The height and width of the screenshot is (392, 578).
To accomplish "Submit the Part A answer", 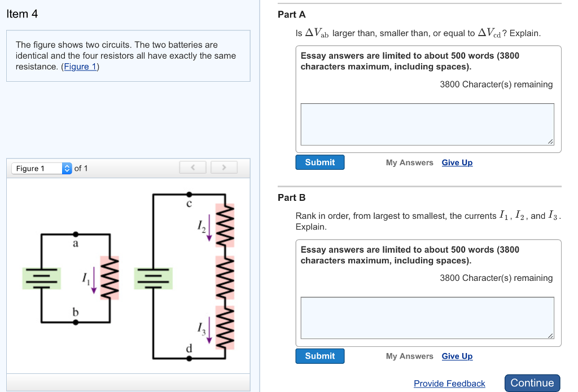I will click(x=319, y=162).
